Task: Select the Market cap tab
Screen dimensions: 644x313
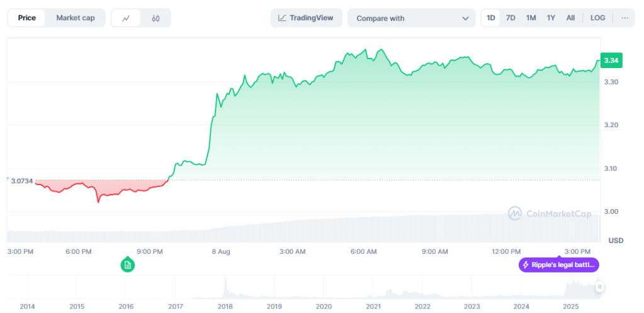Action: pyautogui.click(x=76, y=18)
